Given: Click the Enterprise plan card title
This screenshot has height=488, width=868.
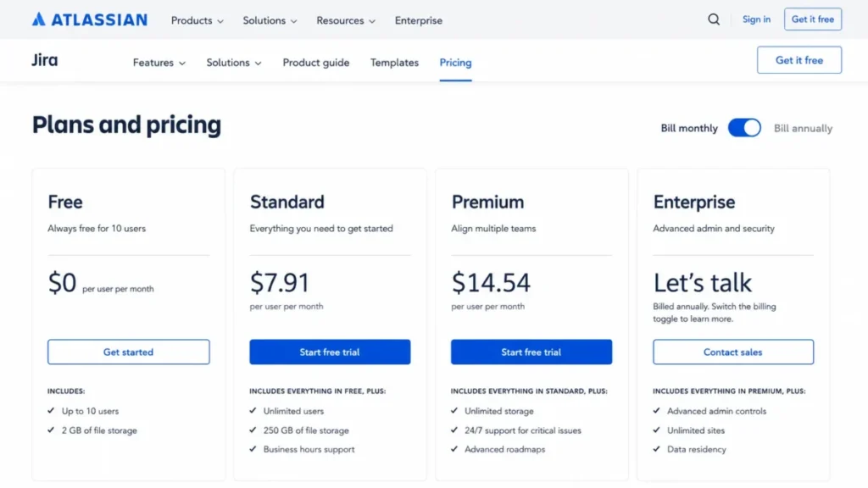Looking at the screenshot, I should [694, 202].
